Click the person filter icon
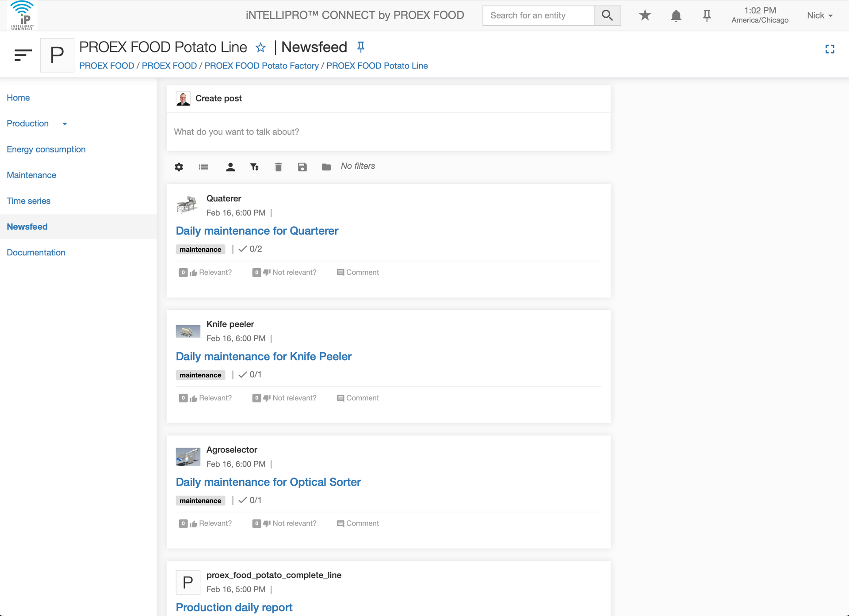Screen dimensions: 849x616 230,167
